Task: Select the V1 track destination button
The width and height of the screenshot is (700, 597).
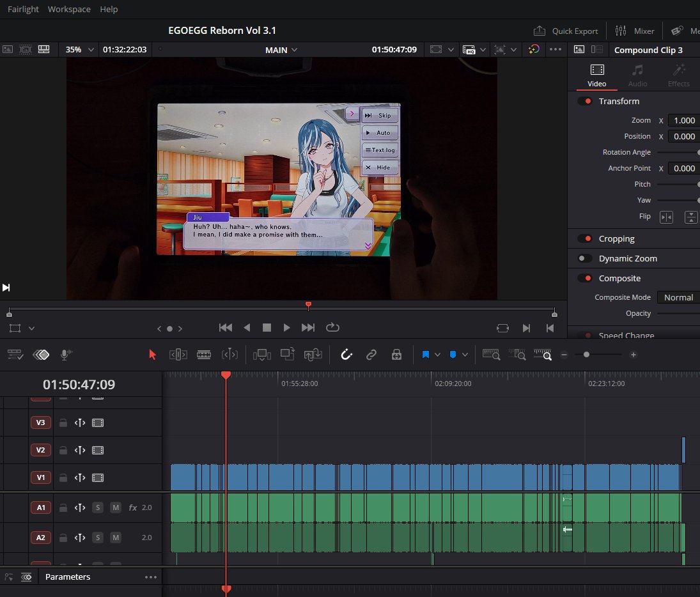Action: (x=41, y=477)
